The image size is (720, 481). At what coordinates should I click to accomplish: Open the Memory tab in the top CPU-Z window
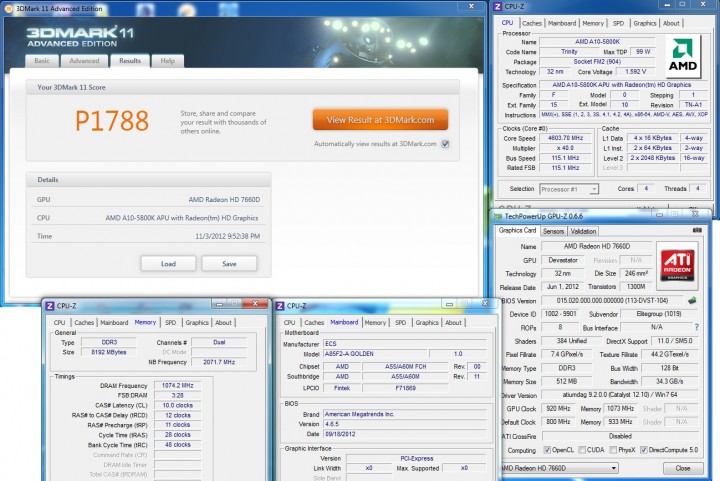tap(593, 23)
